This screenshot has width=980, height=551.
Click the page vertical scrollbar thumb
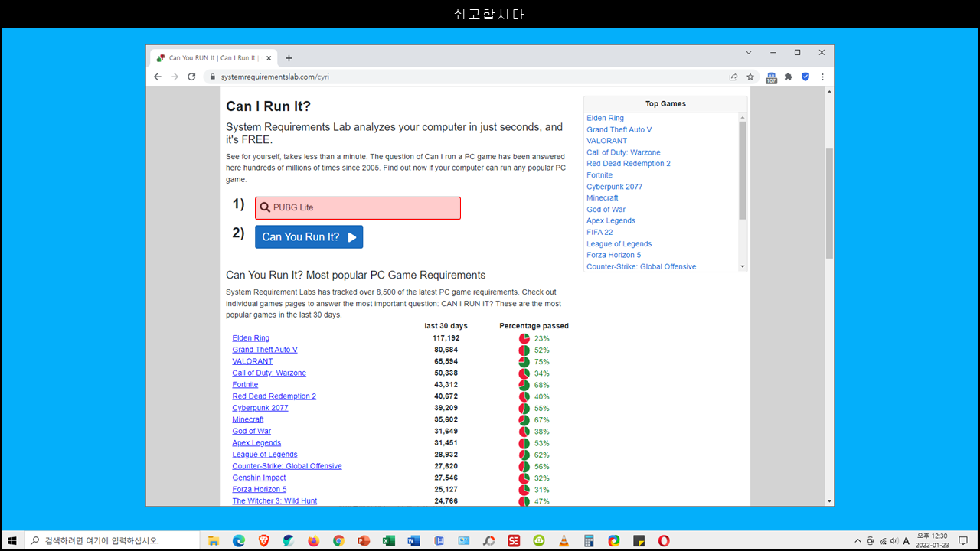[829, 203]
